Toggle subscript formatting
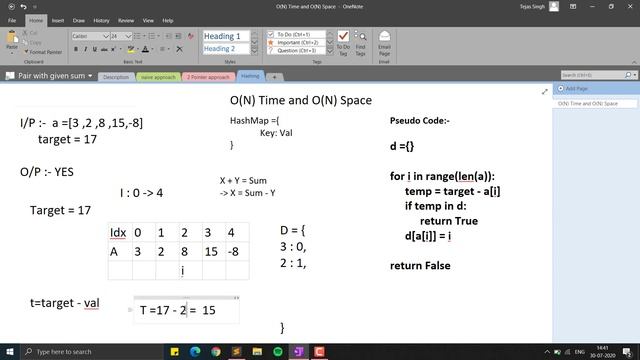The height and width of the screenshot is (360, 640). [113, 49]
